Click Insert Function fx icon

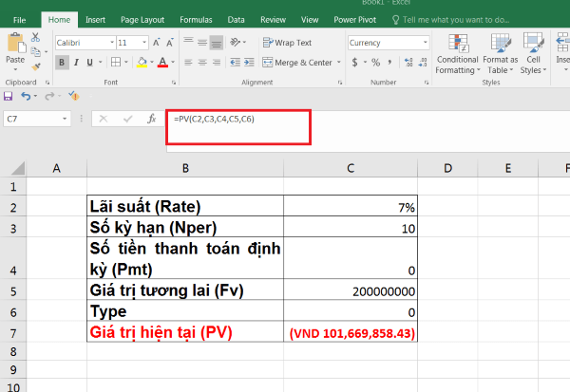pos(152,119)
